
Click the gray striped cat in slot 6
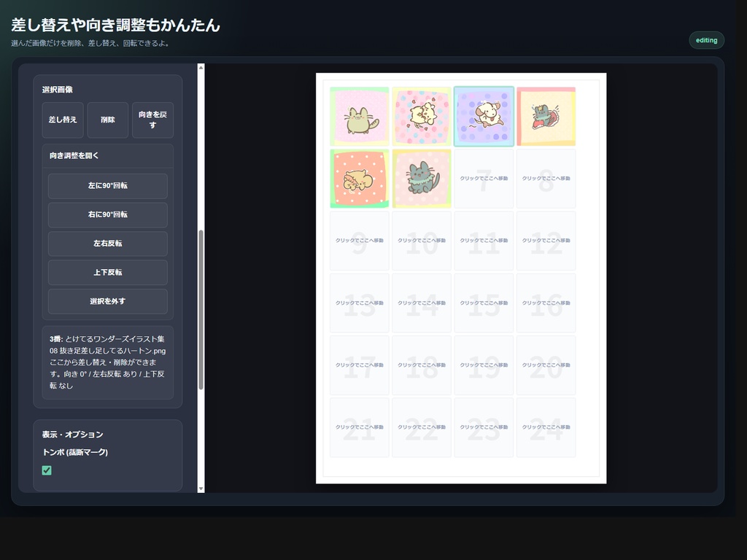point(422,178)
